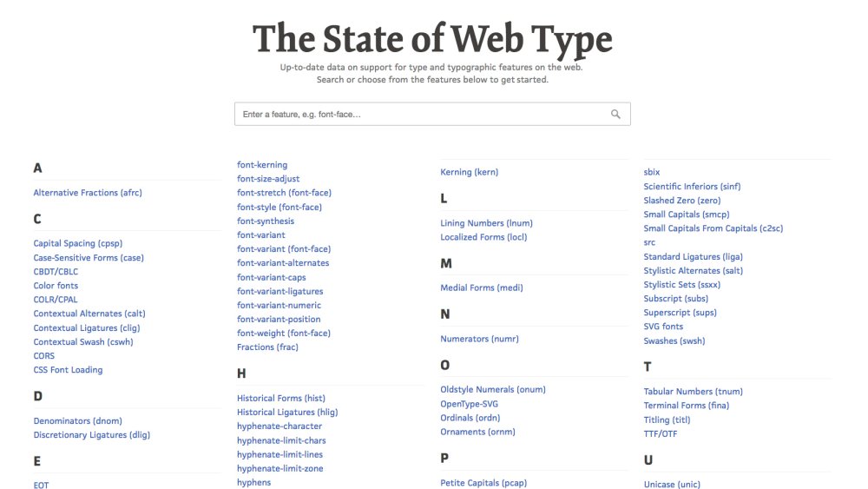Open Oldstyle Numerals (onum) link
This screenshot has height=489, width=868.
pos(493,390)
